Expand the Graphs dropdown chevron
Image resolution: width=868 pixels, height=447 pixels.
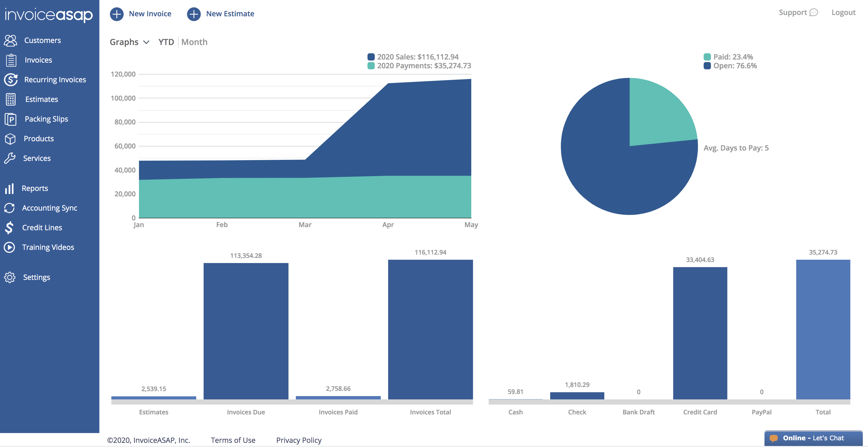(146, 42)
